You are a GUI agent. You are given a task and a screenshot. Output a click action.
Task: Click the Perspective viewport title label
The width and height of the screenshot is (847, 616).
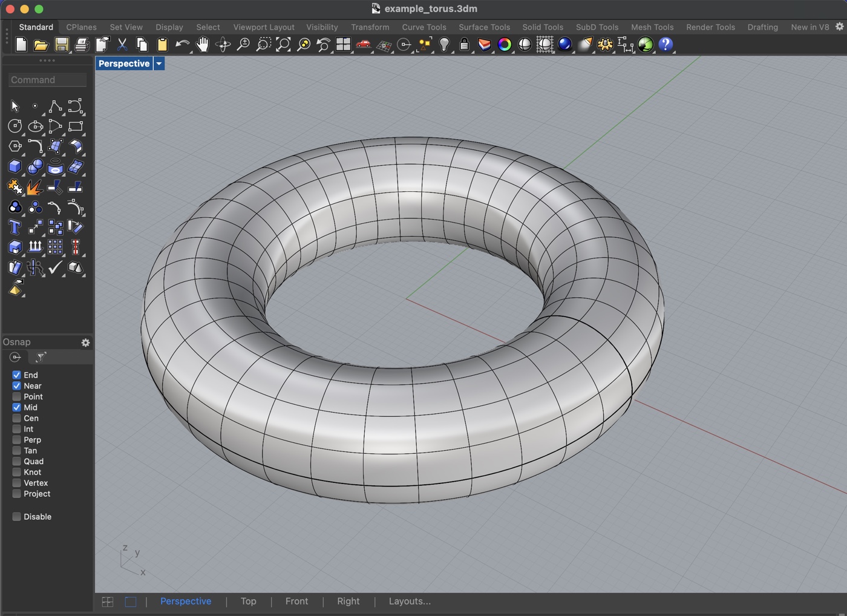point(124,64)
